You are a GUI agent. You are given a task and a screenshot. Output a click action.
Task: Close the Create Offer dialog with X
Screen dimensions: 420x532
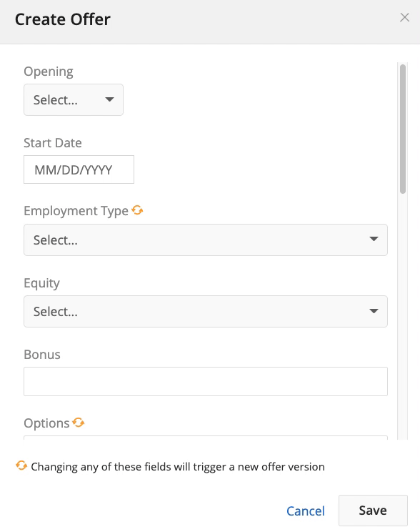[404, 18]
